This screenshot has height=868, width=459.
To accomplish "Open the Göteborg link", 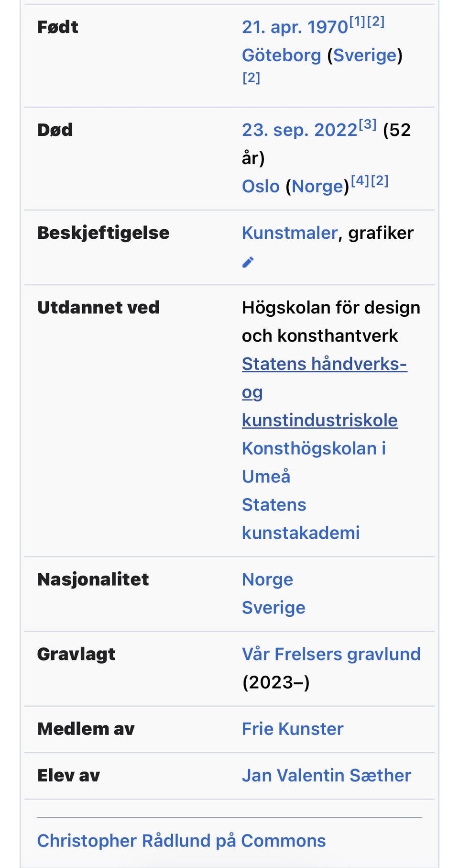I will pos(281,56).
